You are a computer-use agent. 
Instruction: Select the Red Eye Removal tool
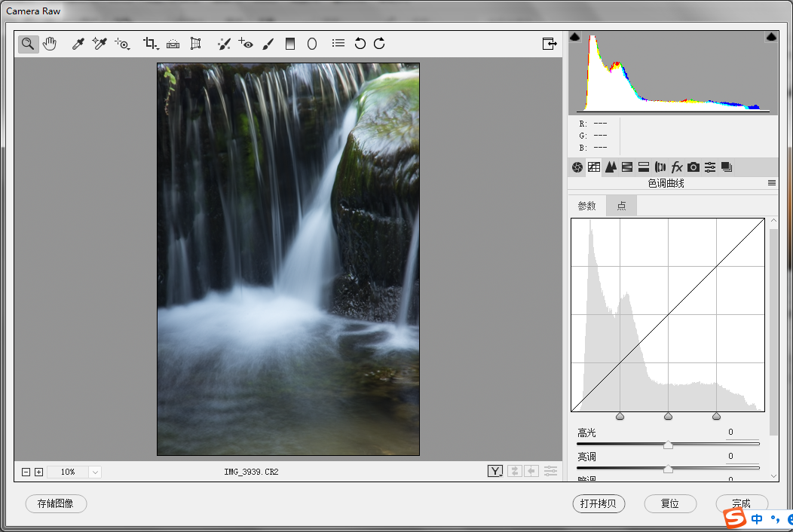click(246, 44)
